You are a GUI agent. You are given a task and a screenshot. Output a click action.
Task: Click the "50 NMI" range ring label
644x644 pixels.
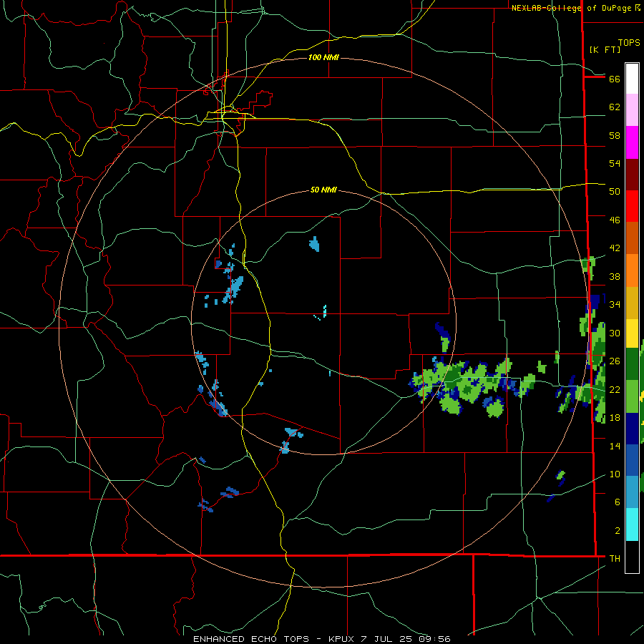323,190
